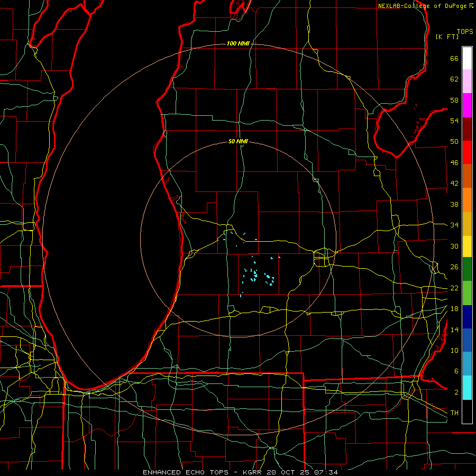
Task: Click the TOPS legend title
Action: click(x=465, y=32)
